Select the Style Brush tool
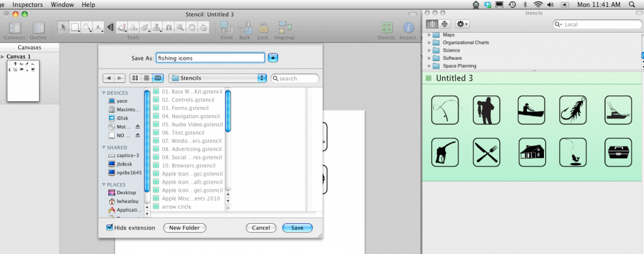The image size is (644, 254). tap(145, 28)
